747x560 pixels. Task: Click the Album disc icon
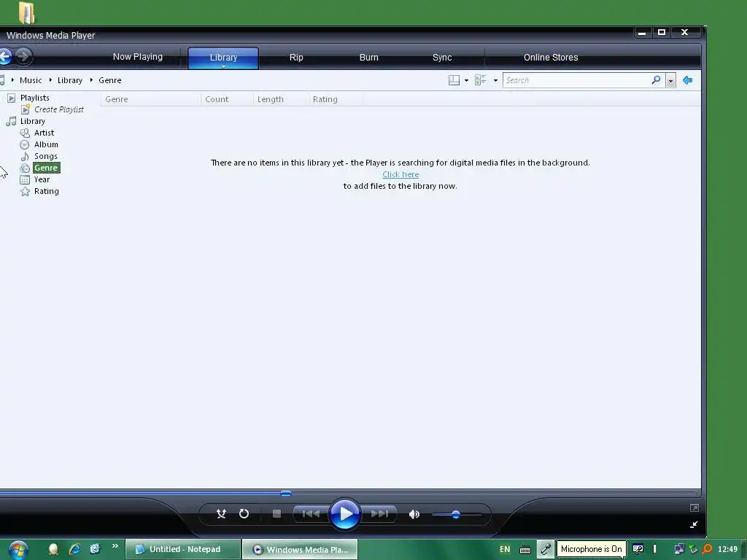[25, 145]
